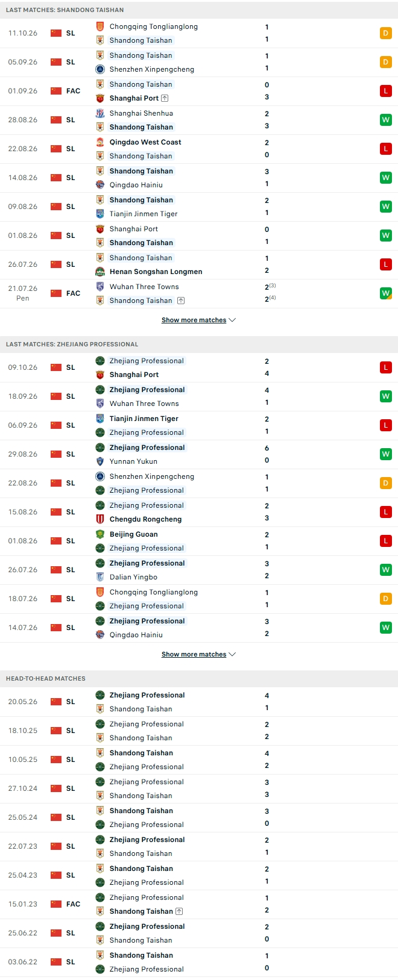The image size is (398, 980).
Task: Click the orange D badge on the Chongqing vs Zhejiang match
Action: [386, 599]
